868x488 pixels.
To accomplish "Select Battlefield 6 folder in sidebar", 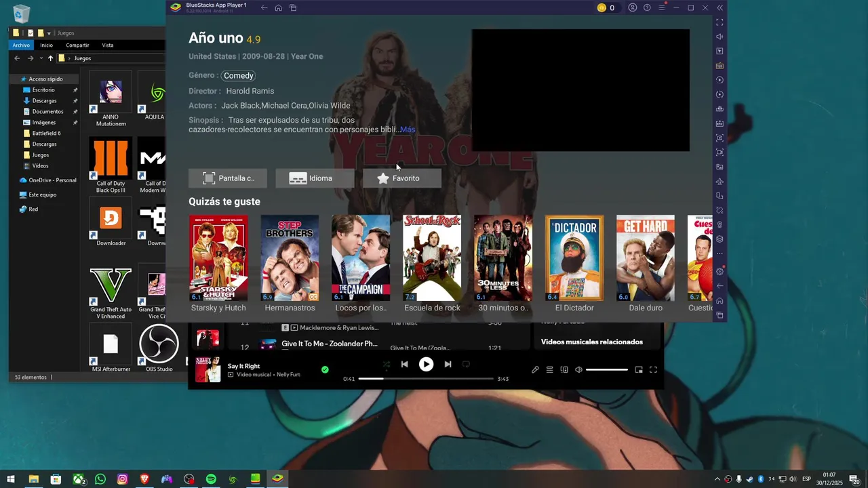I will 46,133.
